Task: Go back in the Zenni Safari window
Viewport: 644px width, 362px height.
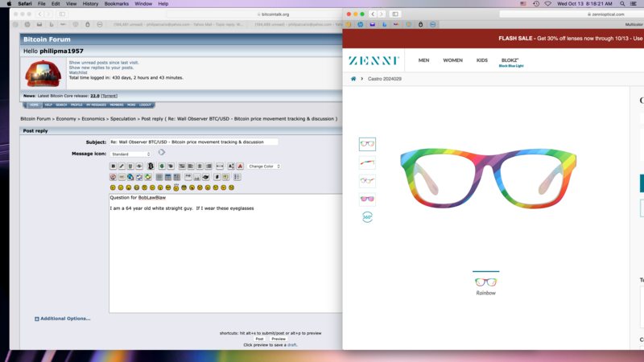Action: click(x=373, y=14)
